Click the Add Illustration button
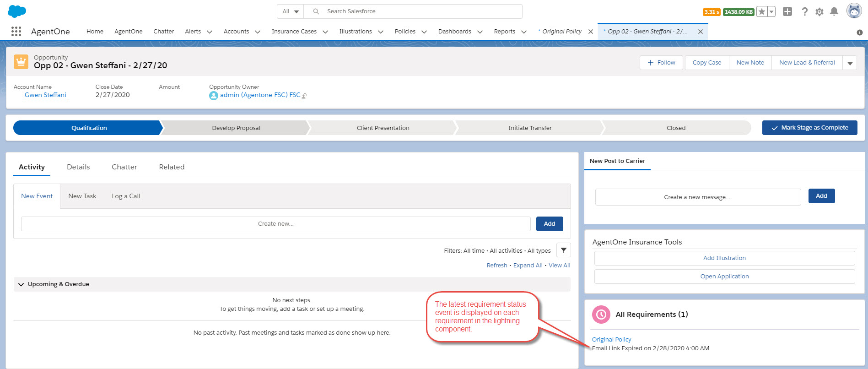Image resolution: width=868 pixels, height=369 pixels. pyautogui.click(x=724, y=258)
